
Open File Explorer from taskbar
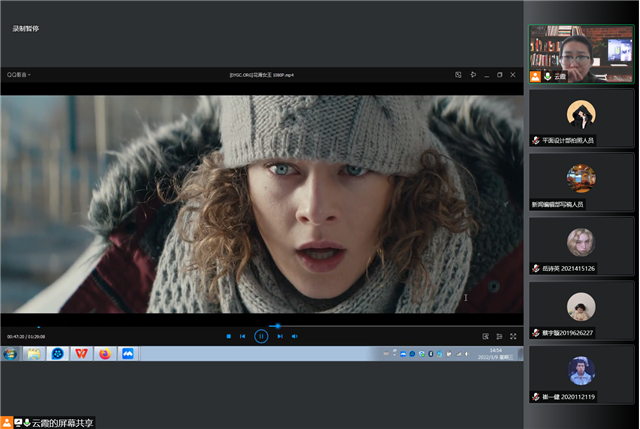click(34, 353)
